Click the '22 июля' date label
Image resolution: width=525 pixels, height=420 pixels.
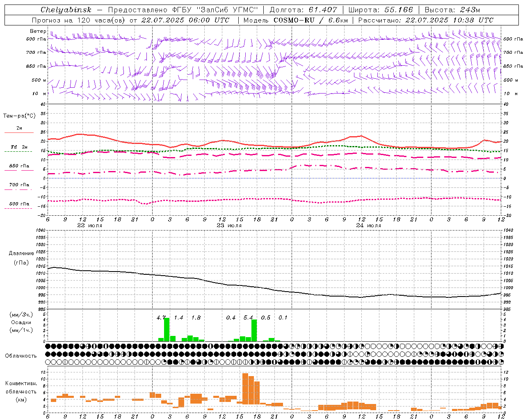90,226
